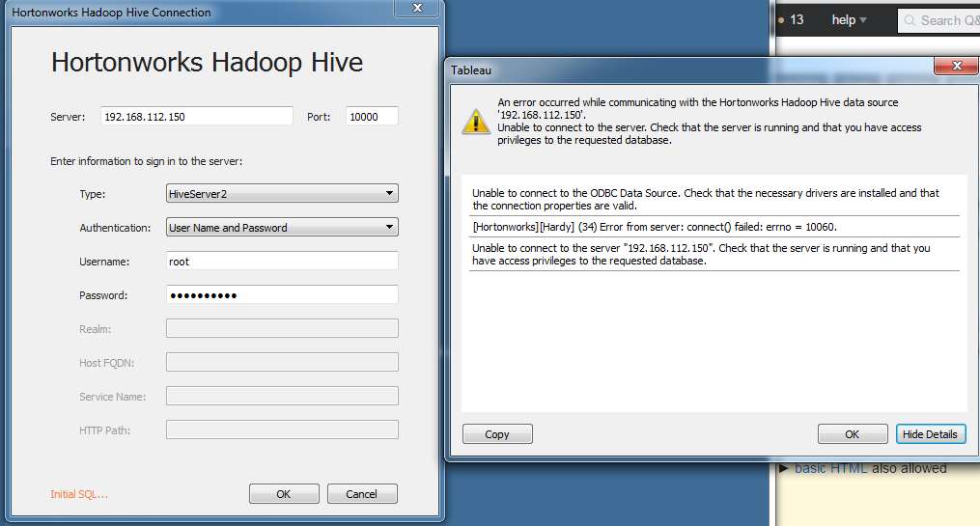The width and height of the screenshot is (980, 526).
Task: Click the yellow warning icon in Tableau dialog
Action: point(475,121)
